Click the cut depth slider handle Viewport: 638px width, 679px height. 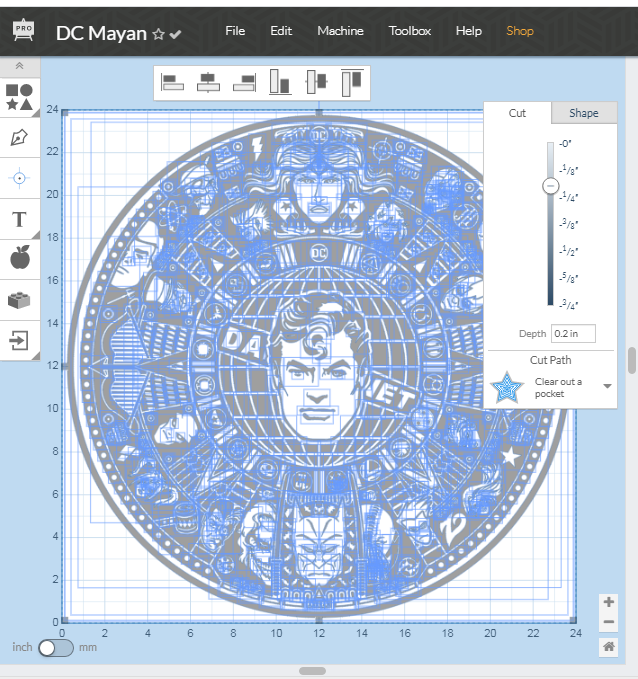(x=551, y=186)
